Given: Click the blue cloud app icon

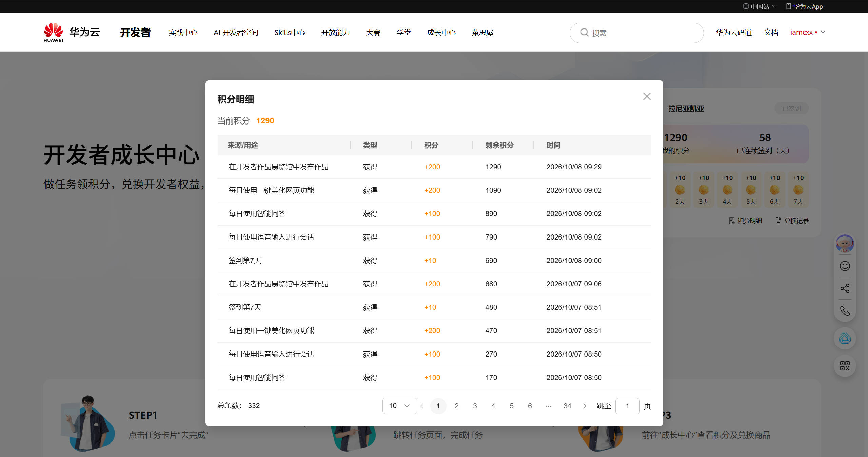Looking at the screenshot, I should tap(845, 338).
